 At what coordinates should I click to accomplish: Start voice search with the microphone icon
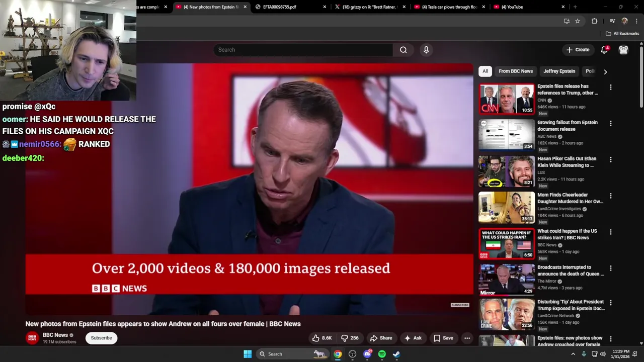426,50
